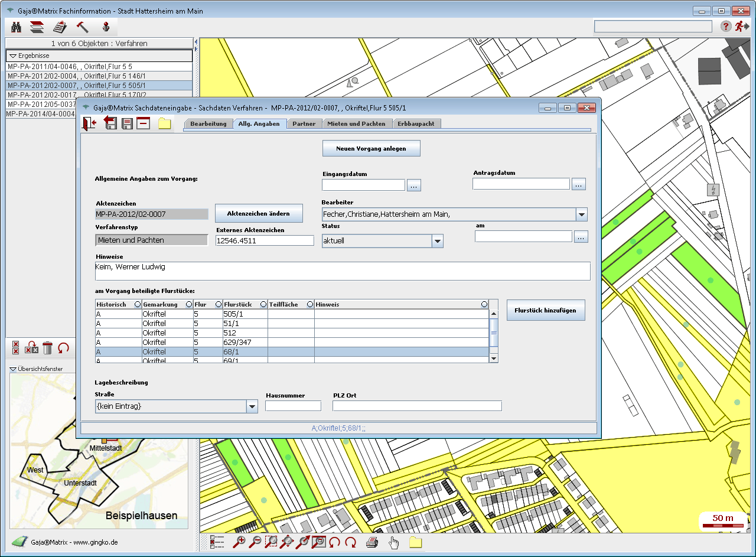Image resolution: width=756 pixels, height=557 pixels.
Task: Click the trash can delete icon
Action: click(48, 348)
